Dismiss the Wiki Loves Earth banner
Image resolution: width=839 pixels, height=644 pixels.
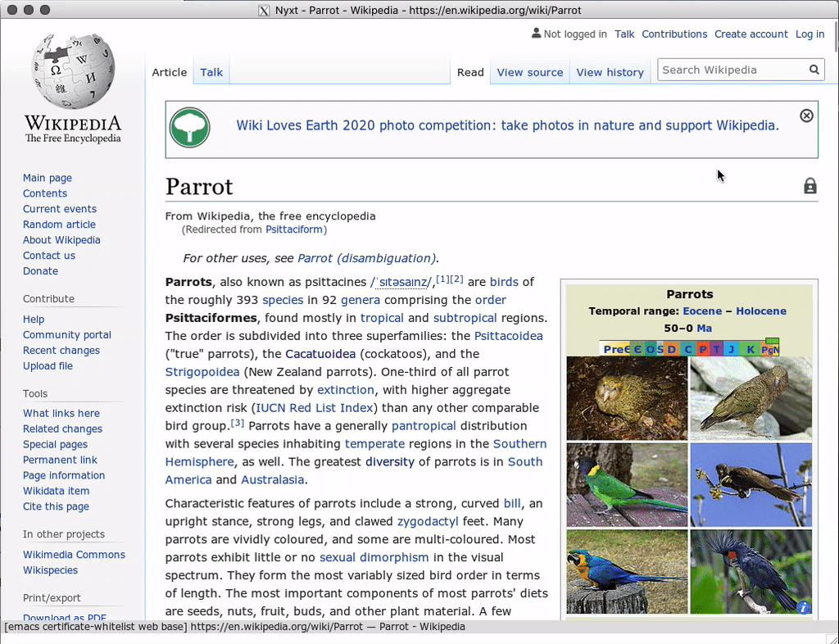(x=806, y=116)
